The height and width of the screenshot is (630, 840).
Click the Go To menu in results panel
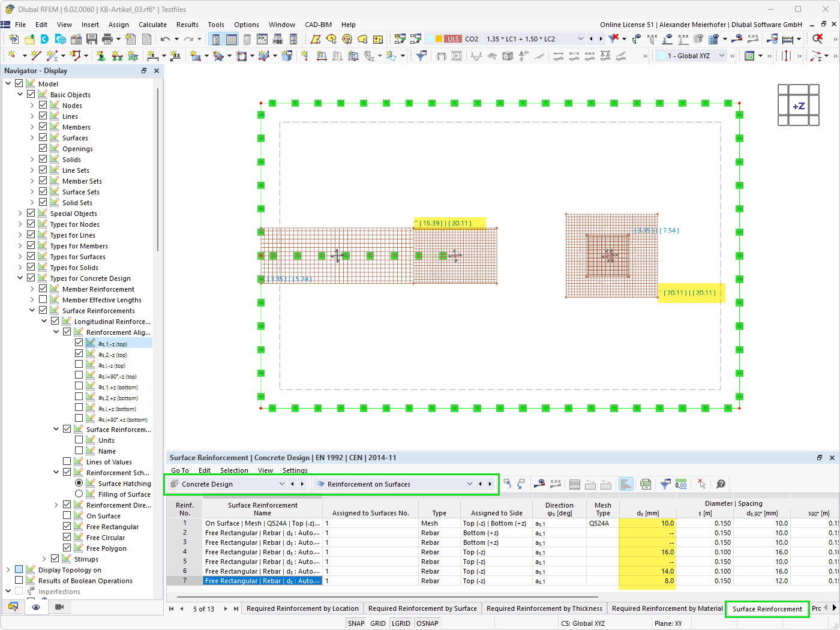pyautogui.click(x=180, y=470)
